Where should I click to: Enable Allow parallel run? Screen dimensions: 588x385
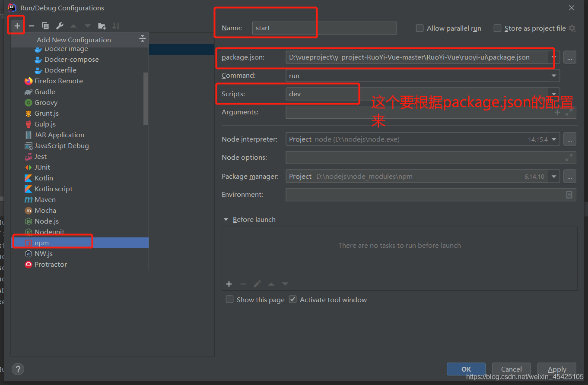click(419, 28)
